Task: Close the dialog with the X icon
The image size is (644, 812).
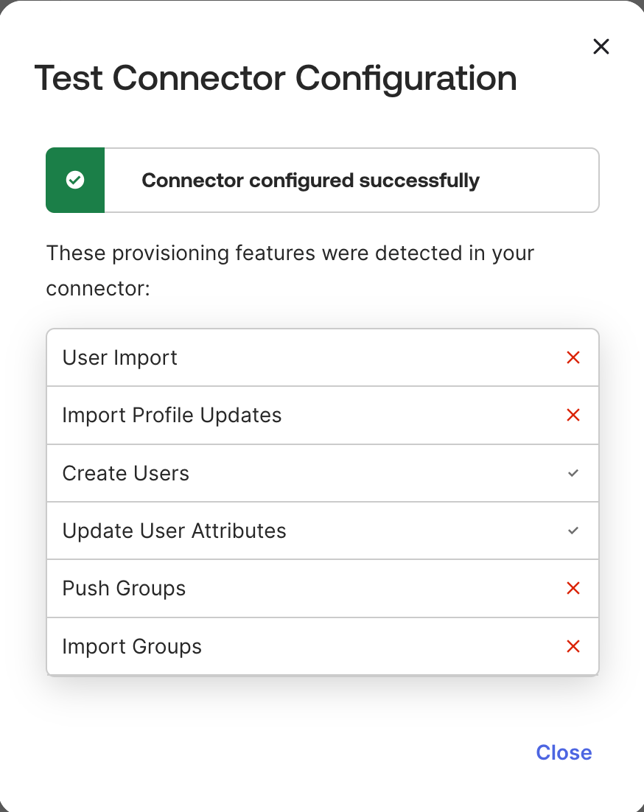Action: coord(601,47)
